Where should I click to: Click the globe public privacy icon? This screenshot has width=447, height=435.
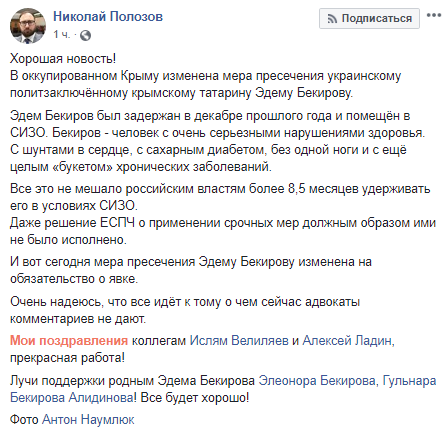86,35
